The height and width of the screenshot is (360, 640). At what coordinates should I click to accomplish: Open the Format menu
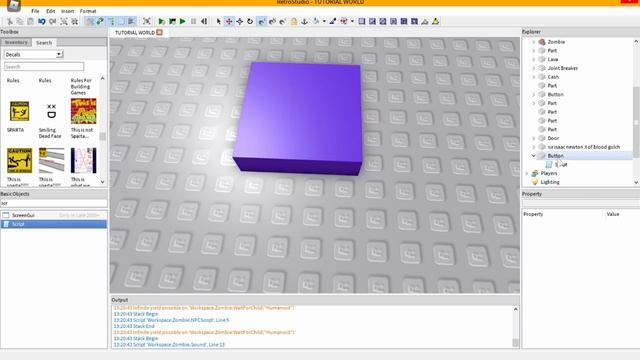tap(88, 11)
